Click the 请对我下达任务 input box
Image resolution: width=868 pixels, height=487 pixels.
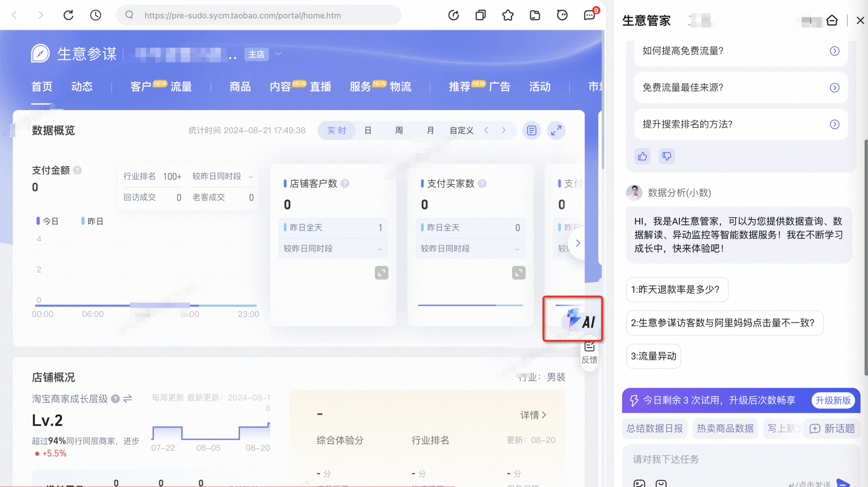click(x=741, y=459)
